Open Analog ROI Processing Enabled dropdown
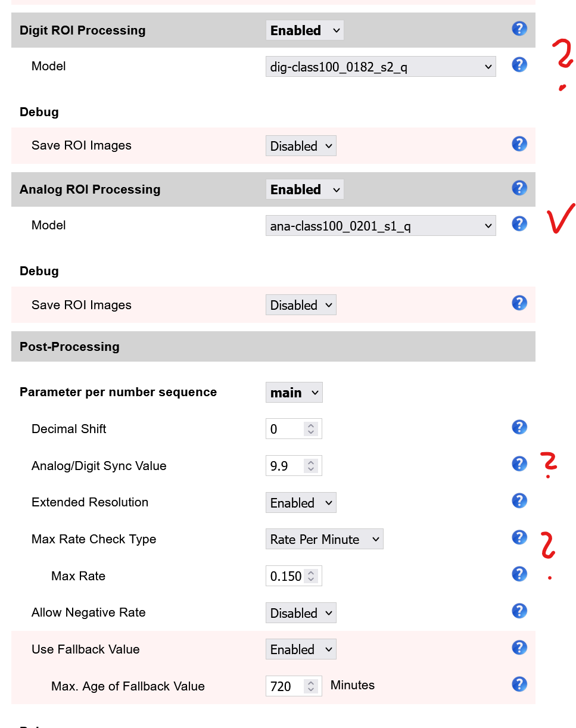576x728 pixels. 304,189
